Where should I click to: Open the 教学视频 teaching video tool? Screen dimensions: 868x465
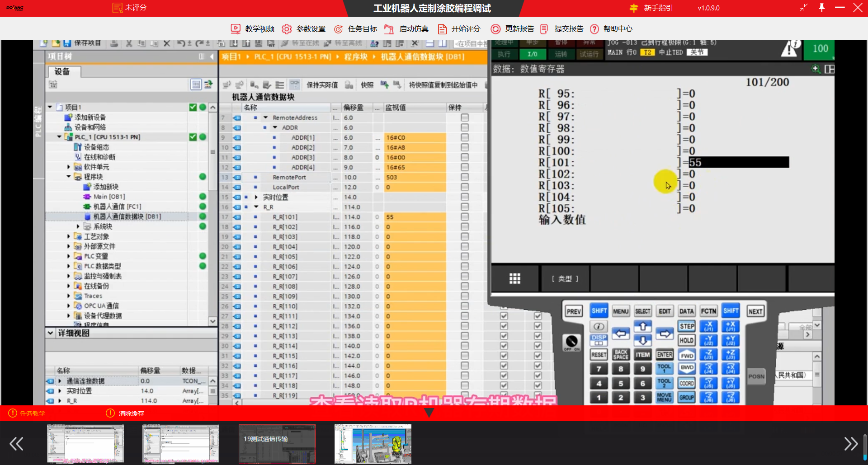click(253, 29)
